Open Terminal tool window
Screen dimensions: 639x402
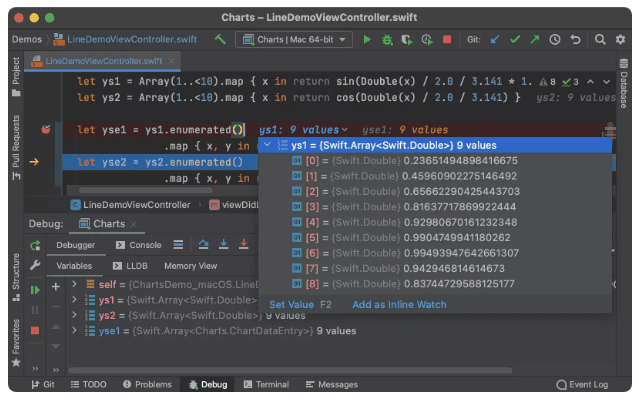[266, 384]
